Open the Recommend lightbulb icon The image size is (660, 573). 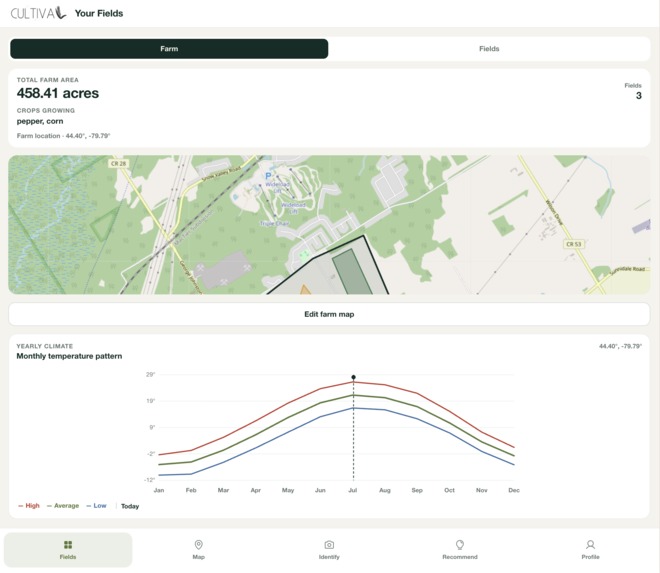(x=460, y=545)
